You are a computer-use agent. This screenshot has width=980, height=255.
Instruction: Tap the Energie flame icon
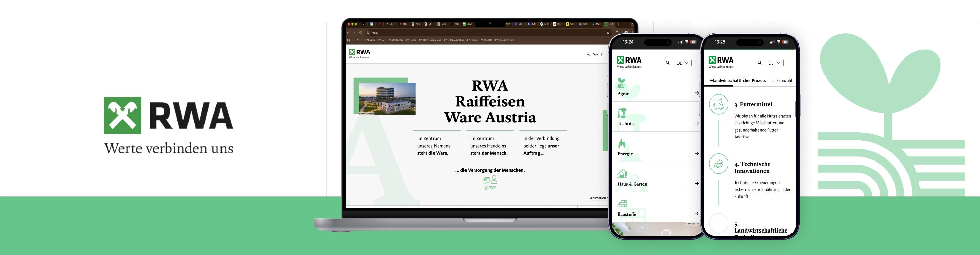tap(622, 143)
